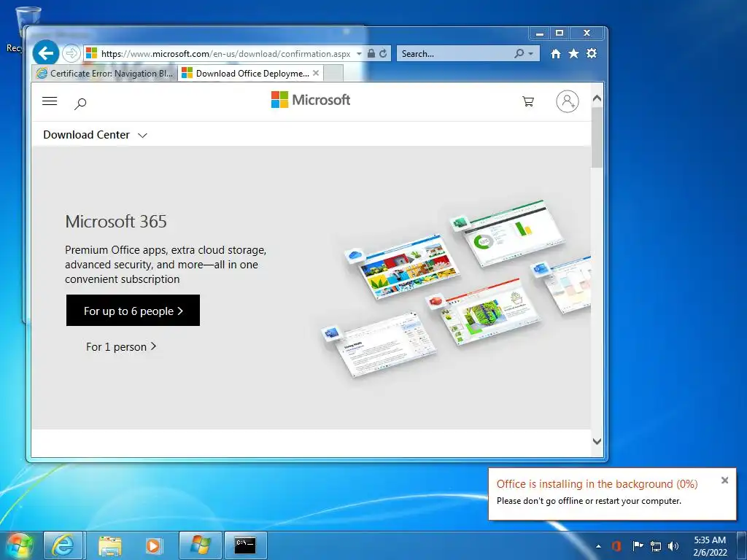
Task: Open Favorites with the star icon
Action: (x=573, y=53)
